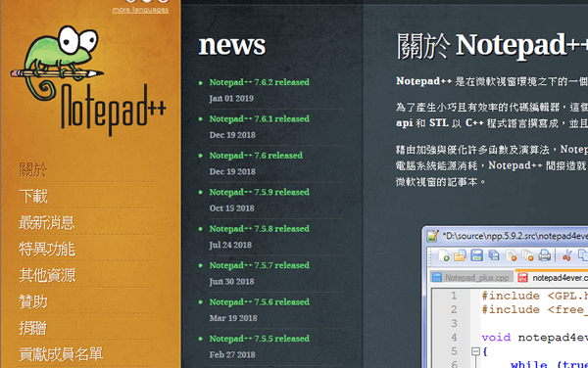Click the Close All icon in the editor screenshot
The image size is (588, 368).
click(x=527, y=255)
